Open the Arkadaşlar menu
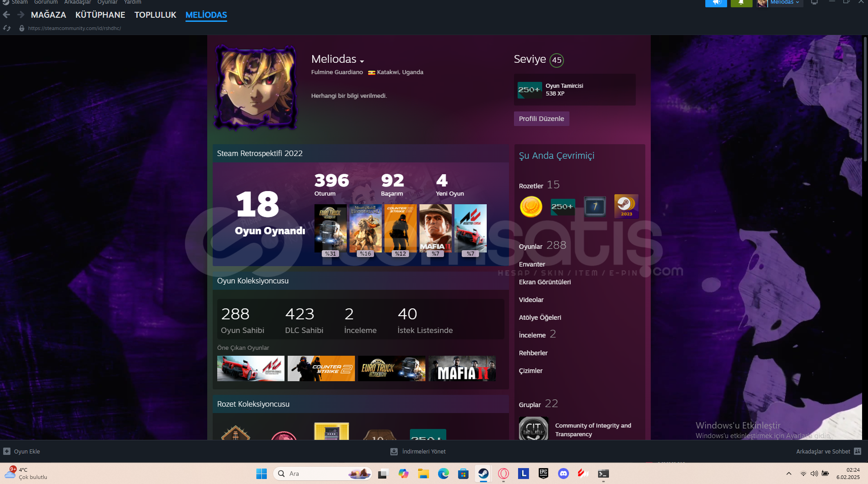The height and width of the screenshot is (484, 868). pyautogui.click(x=78, y=2)
